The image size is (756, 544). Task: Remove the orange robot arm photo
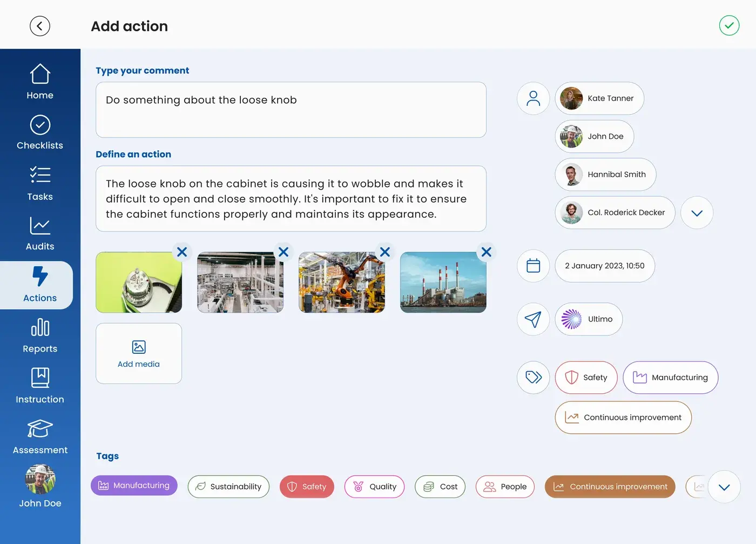pos(385,252)
